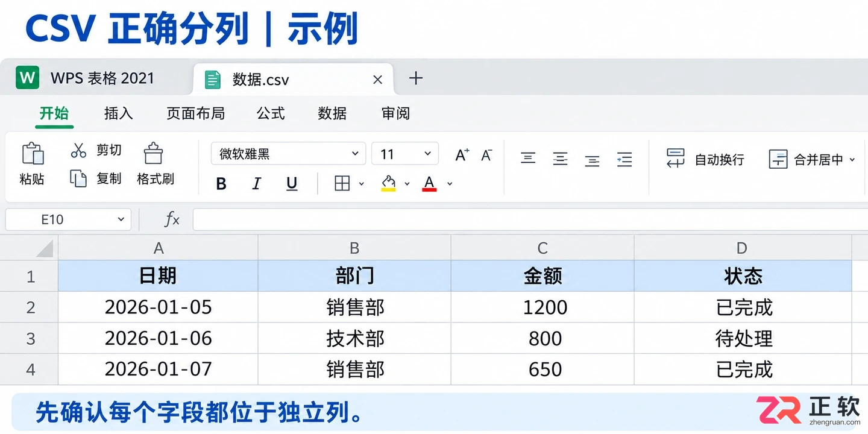Switch to the 开始 ribbon tab
The image size is (868, 434).
[54, 113]
